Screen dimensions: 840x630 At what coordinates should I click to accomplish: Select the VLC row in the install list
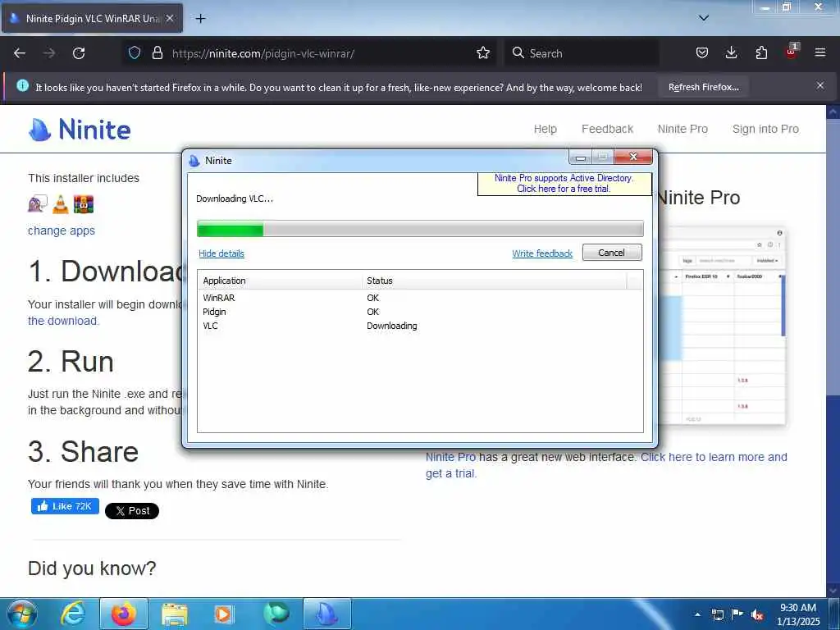420,326
